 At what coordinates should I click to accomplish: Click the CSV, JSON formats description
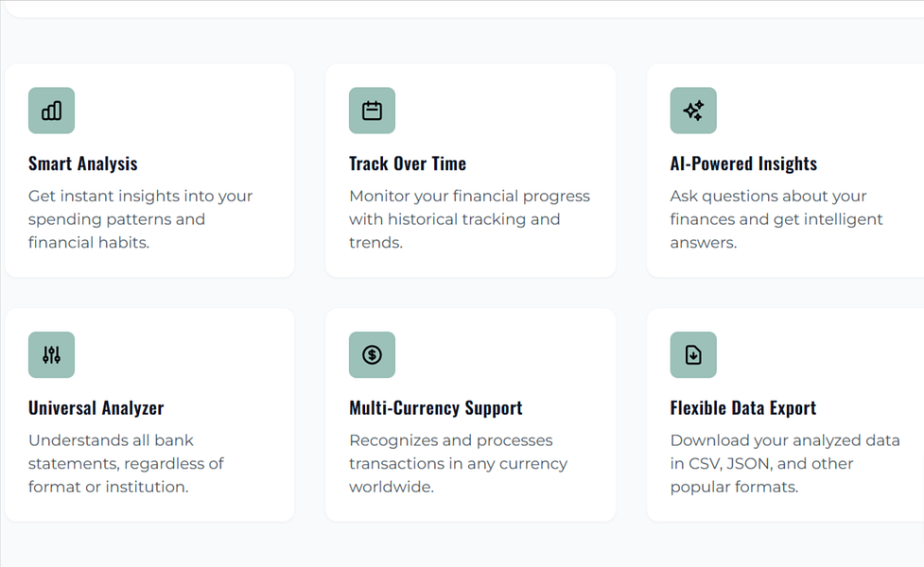coord(785,463)
